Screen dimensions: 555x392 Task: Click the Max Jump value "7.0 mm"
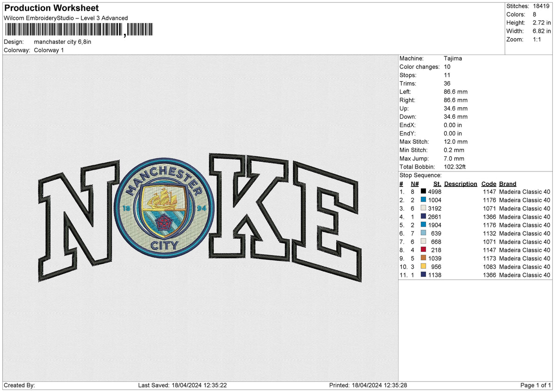point(454,158)
